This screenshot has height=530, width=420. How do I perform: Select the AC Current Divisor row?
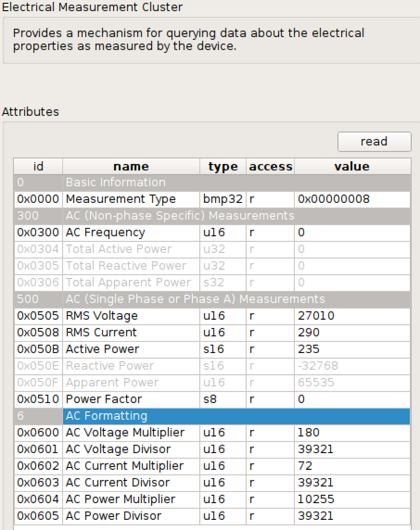[x=212, y=482]
